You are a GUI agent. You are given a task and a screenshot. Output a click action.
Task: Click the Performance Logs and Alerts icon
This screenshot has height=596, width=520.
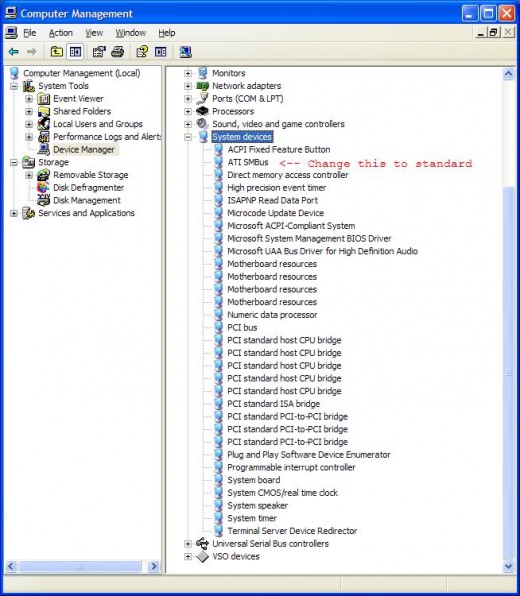(44, 137)
